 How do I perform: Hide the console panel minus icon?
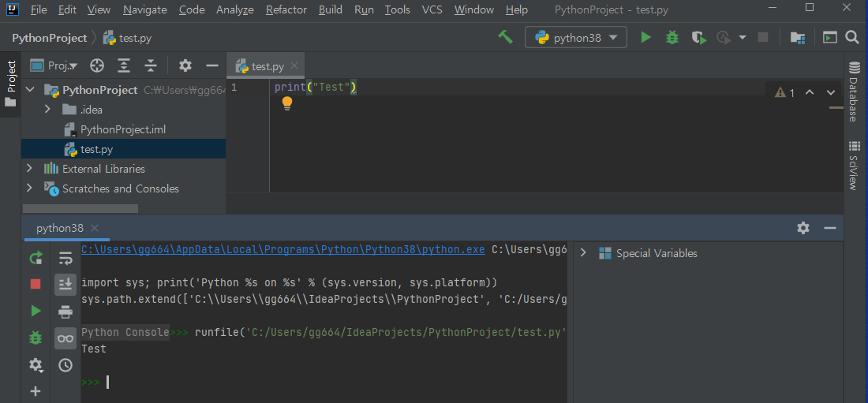830,227
